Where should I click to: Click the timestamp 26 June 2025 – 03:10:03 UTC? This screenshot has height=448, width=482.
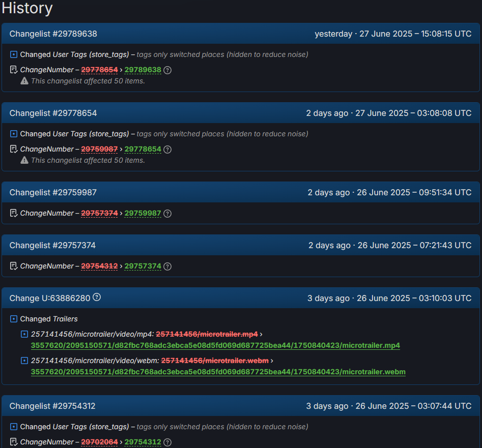[x=414, y=298]
